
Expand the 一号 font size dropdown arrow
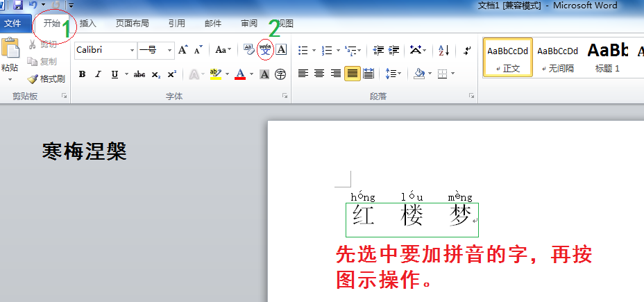169,51
